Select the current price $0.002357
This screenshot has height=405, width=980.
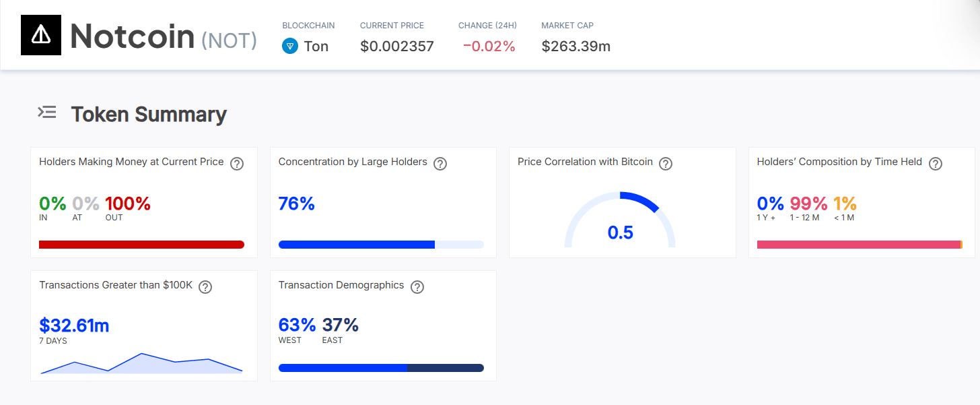pyautogui.click(x=396, y=46)
